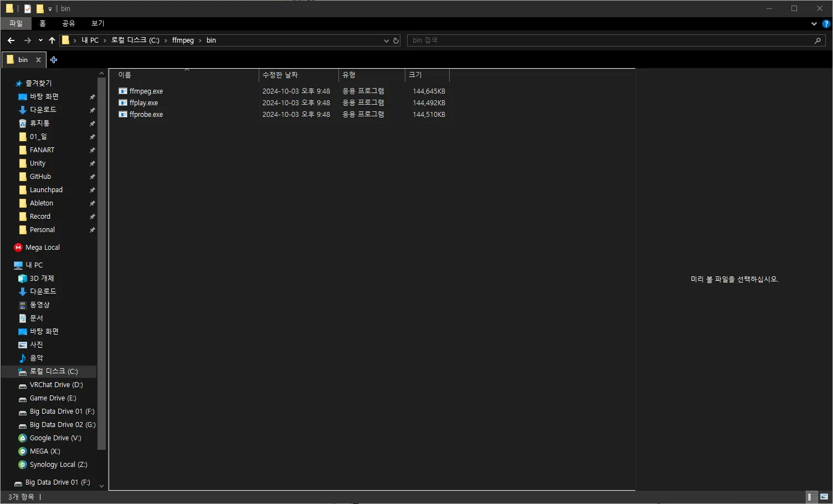
Task: Select the ffmpeg.exe file icon
Action: coord(123,91)
